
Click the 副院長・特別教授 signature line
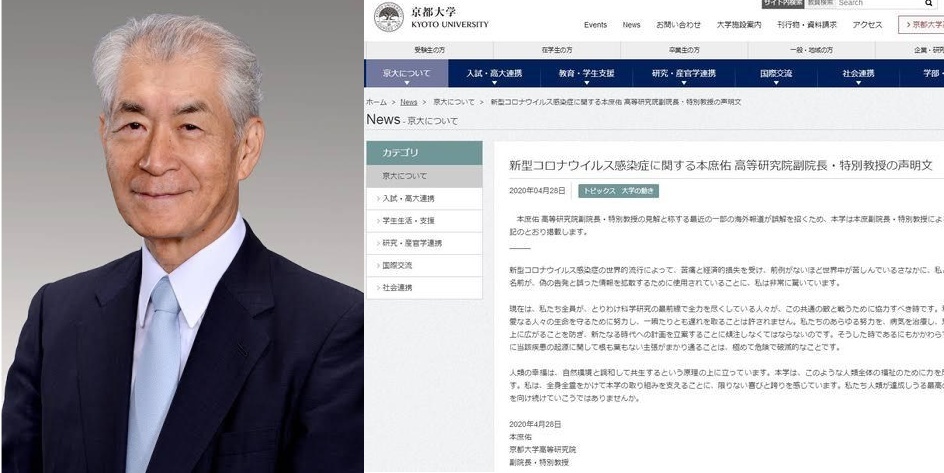539,462
